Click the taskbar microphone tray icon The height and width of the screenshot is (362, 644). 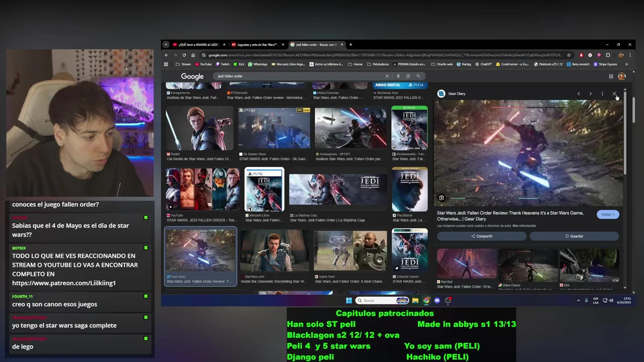(586, 300)
